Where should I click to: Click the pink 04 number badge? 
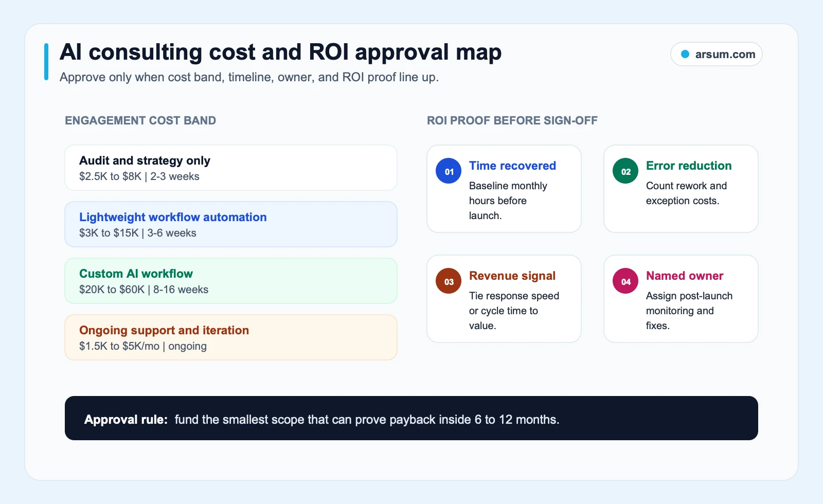point(625,281)
